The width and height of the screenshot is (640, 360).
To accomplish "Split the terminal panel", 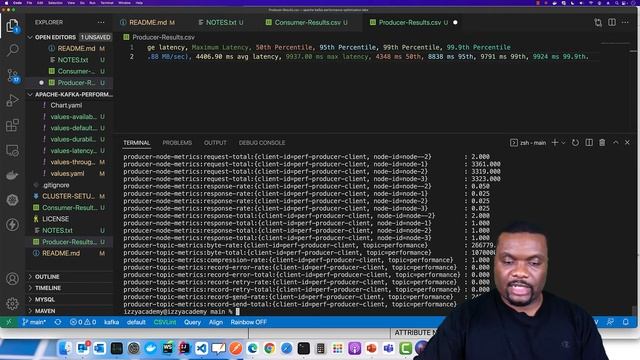I will point(589,142).
